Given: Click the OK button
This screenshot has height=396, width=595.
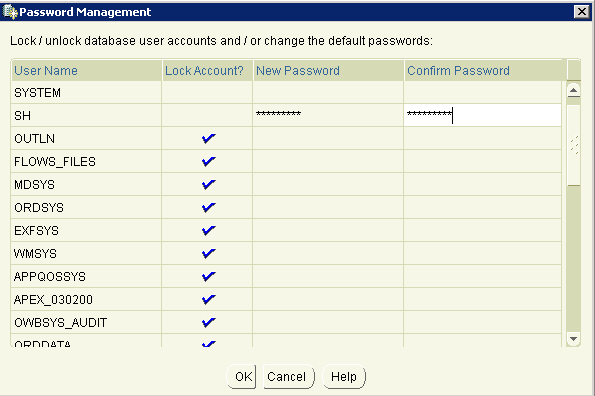Looking at the screenshot, I should point(241,377).
